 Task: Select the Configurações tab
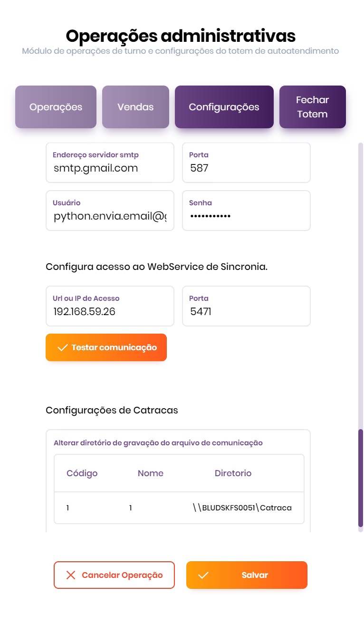click(224, 107)
